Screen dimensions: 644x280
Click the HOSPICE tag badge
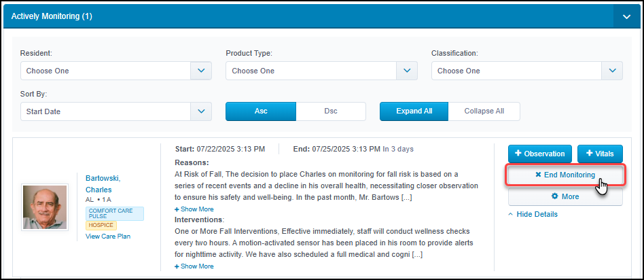101,226
